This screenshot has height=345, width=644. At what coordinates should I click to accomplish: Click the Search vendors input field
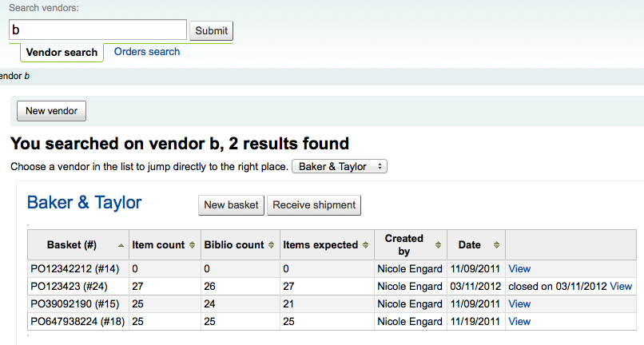[x=97, y=30]
